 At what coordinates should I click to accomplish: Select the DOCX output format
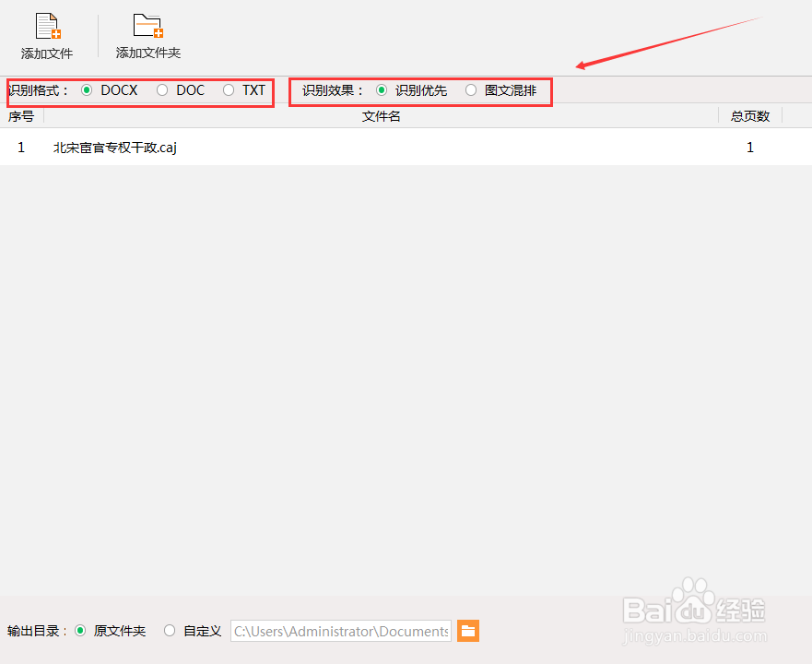click(x=85, y=90)
